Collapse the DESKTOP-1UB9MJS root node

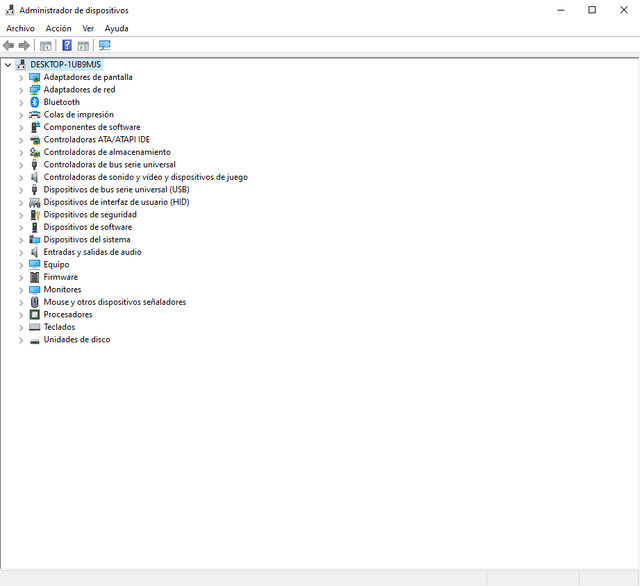click(8, 64)
